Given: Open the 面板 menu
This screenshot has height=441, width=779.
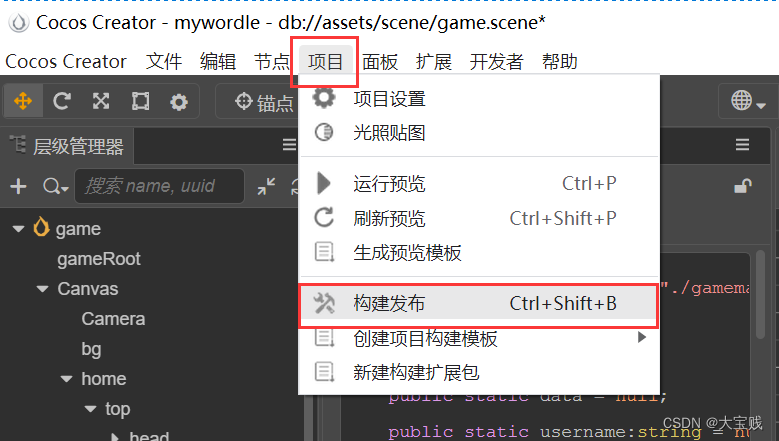Looking at the screenshot, I should 380,62.
